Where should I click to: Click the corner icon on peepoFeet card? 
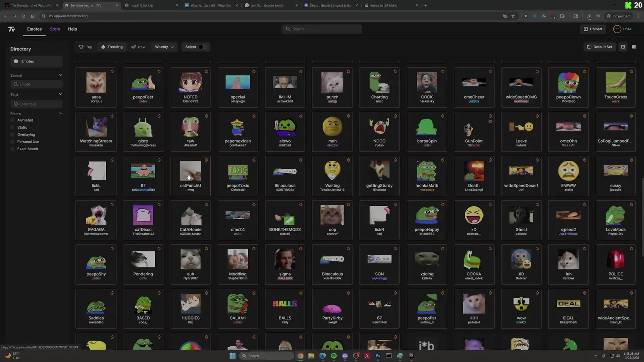159,72
